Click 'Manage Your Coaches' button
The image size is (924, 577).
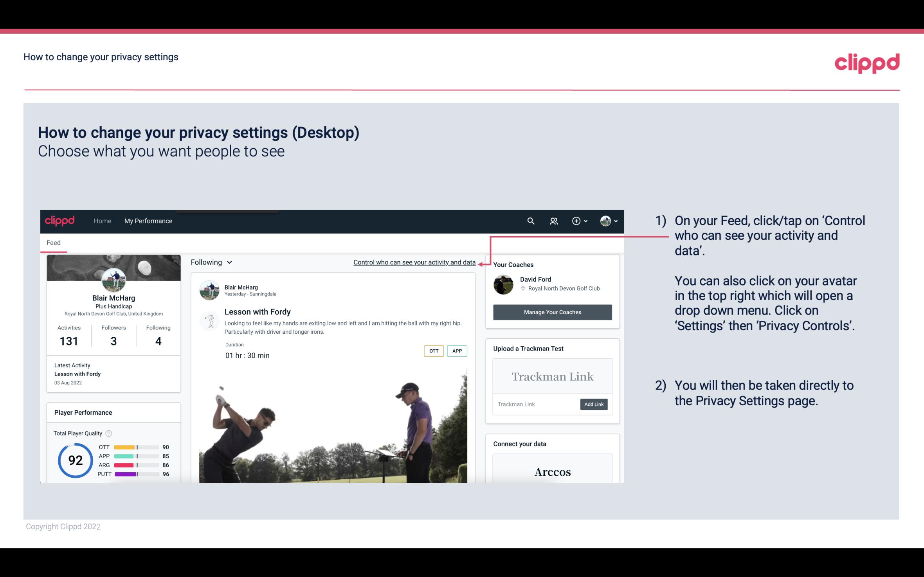pyautogui.click(x=552, y=312)
